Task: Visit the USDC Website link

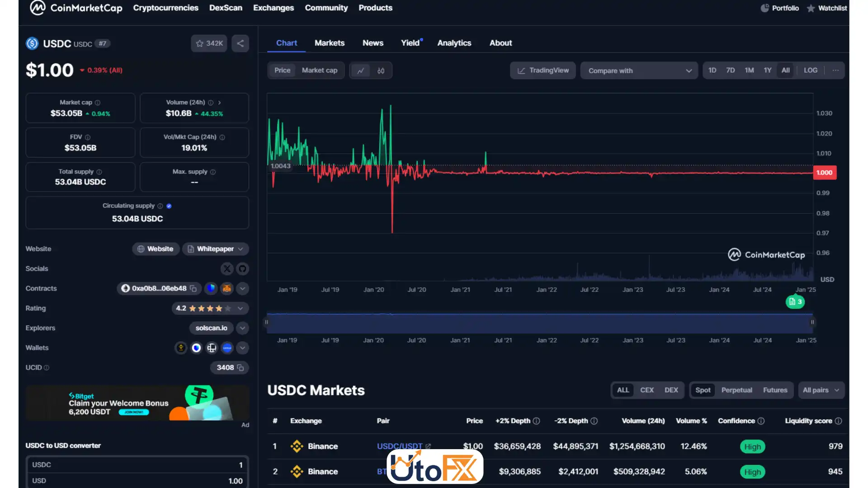Action: [x=156, y=249]
